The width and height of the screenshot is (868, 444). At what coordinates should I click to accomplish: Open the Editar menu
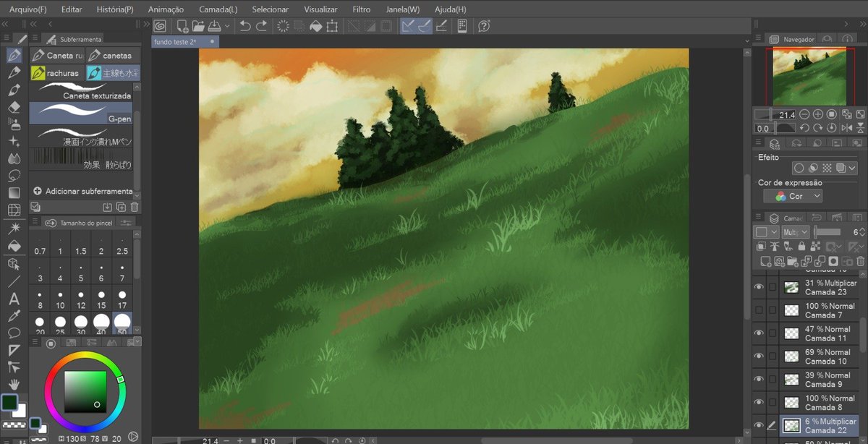pos(72,9)
